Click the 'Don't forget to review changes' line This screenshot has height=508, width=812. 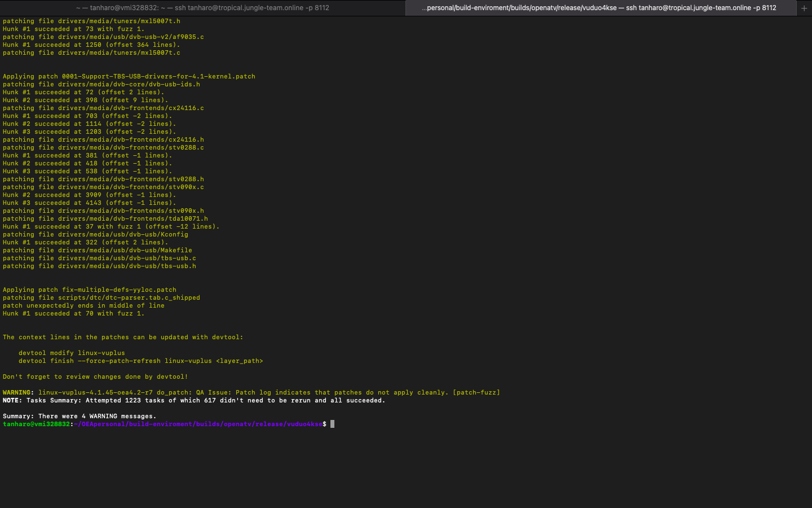[95, 376]
